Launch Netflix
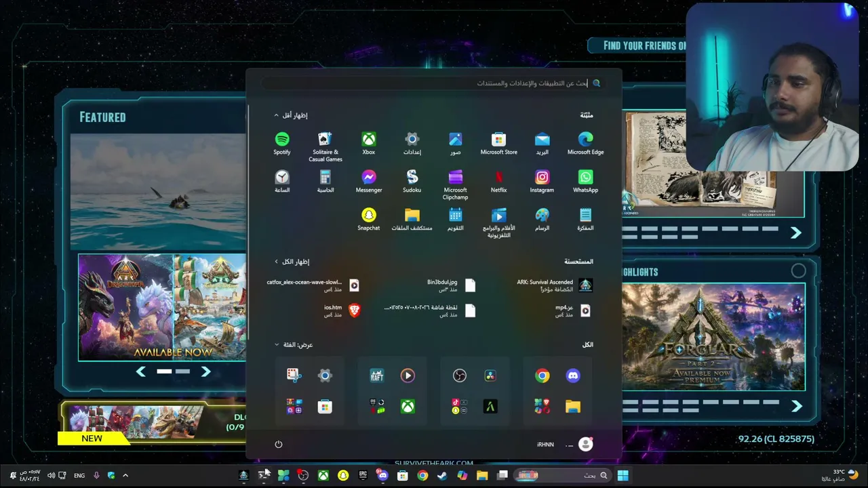 498,182
